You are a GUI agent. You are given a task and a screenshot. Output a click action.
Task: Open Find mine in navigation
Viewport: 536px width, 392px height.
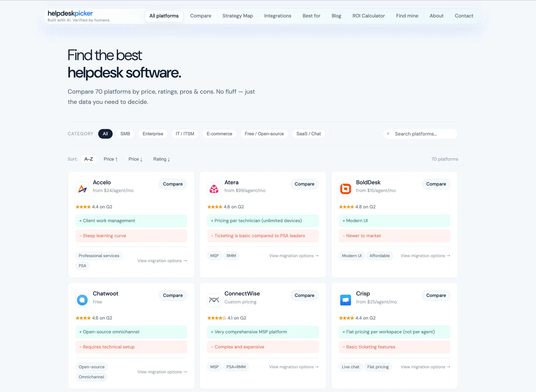pyautogui.click(x=407, y=16)
